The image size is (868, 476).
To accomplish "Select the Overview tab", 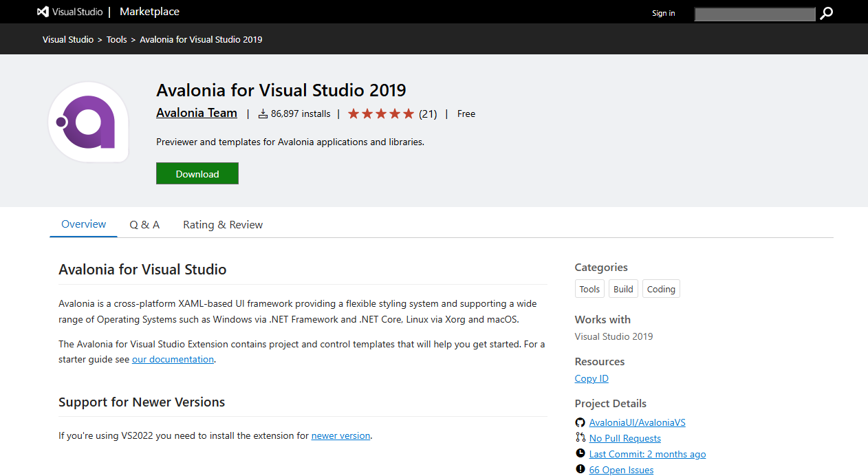I will click(84, 224).
